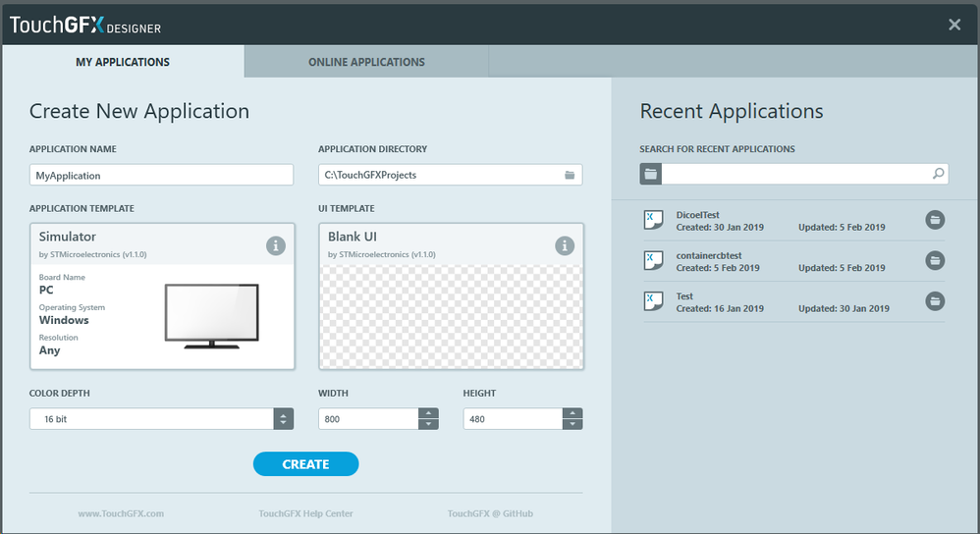Decrease the Width value
Viewport: 980px width, 534px height.
click(x=429, y=425)
